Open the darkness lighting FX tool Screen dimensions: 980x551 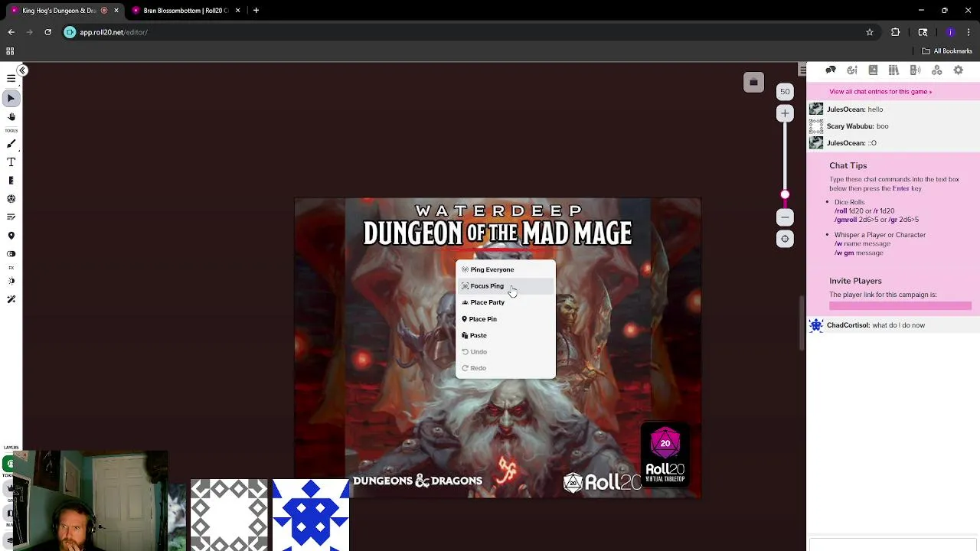pyautogui.click(x=11, y=281)
